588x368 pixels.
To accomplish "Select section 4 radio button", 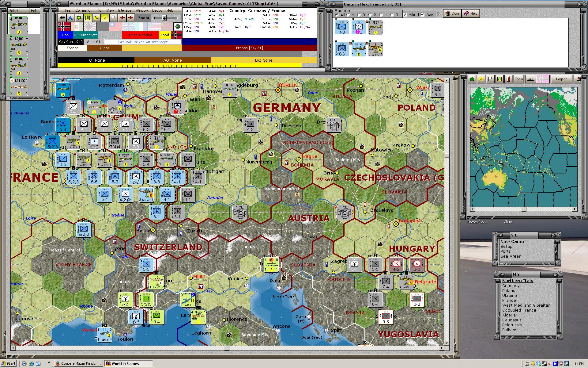I will coord(348,15).
